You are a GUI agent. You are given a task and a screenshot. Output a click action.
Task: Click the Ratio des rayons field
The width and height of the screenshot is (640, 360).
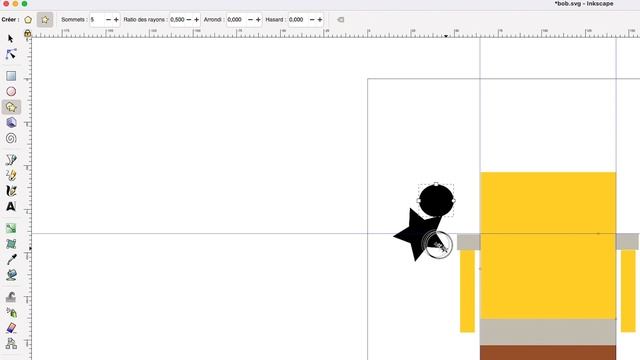[177, 20]
